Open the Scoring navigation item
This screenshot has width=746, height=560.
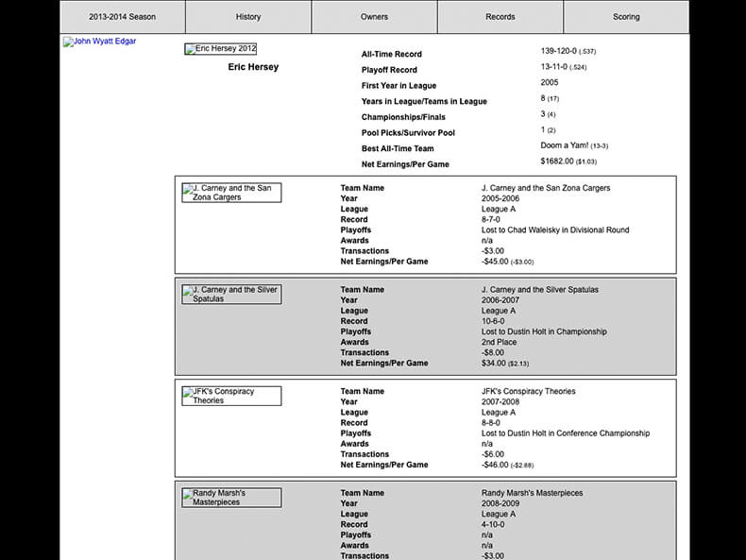(x=626, y=17)
